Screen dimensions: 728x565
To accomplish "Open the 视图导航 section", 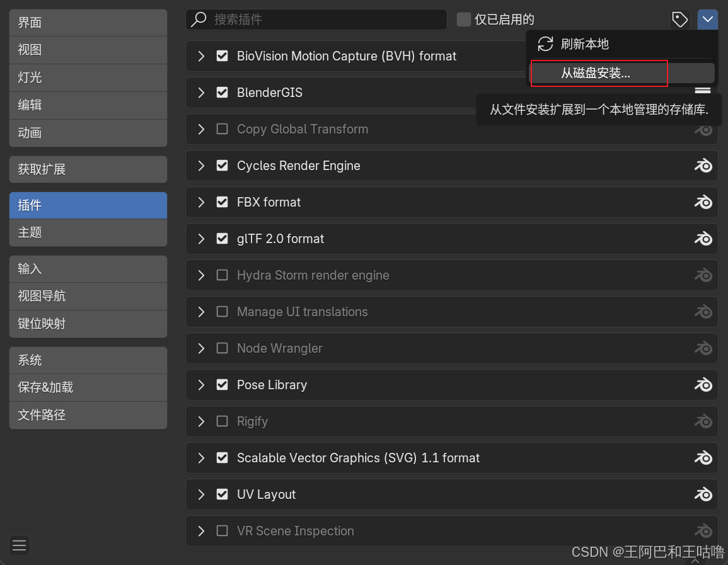I will [x=88, y=297].
